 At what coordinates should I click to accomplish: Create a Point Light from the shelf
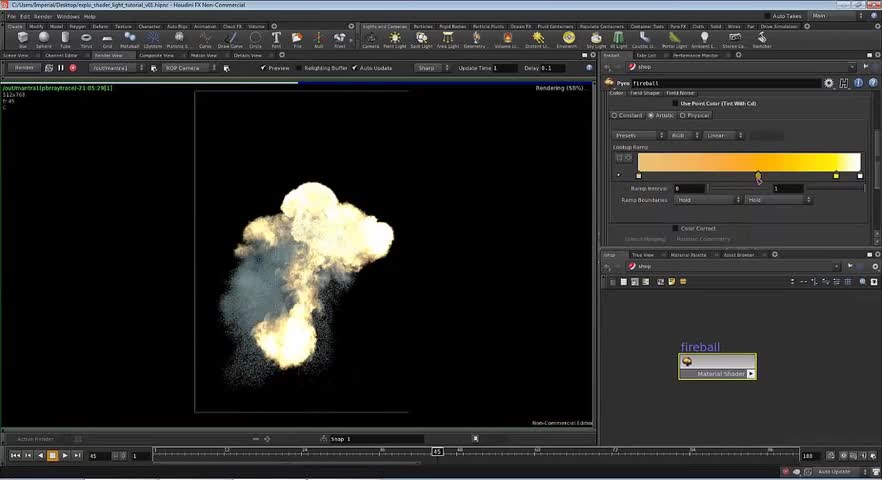(395, 39)
